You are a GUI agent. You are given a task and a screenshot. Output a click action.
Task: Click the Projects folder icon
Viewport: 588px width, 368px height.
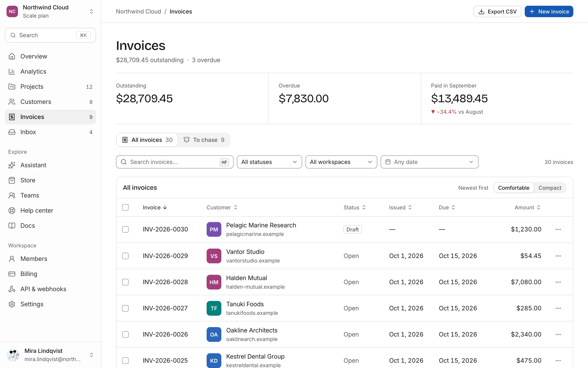point(12,86)
